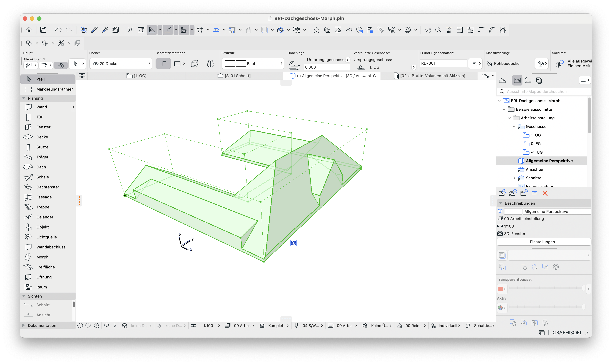
Task: Click the Markierungsrahmen marquee tool
Action: click(x=48, y=89)
